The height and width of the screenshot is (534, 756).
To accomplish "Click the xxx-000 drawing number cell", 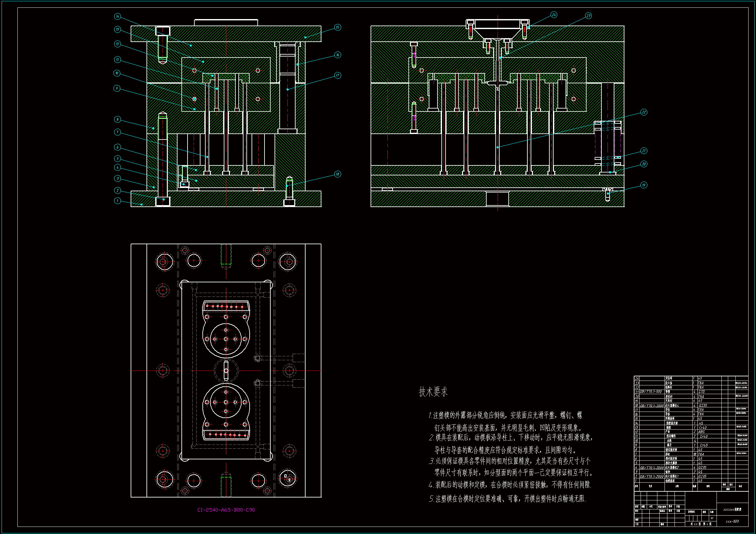I will click(x=732, y=521).
